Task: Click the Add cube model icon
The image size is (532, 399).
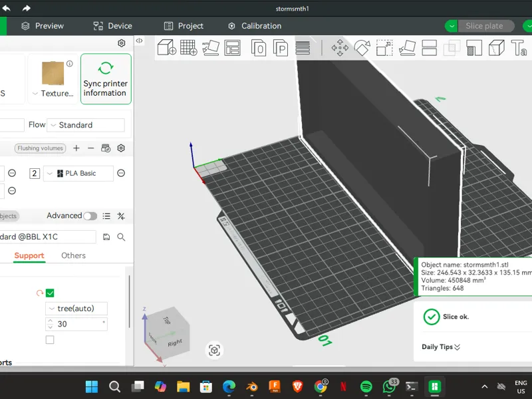Action: [167, 47]
